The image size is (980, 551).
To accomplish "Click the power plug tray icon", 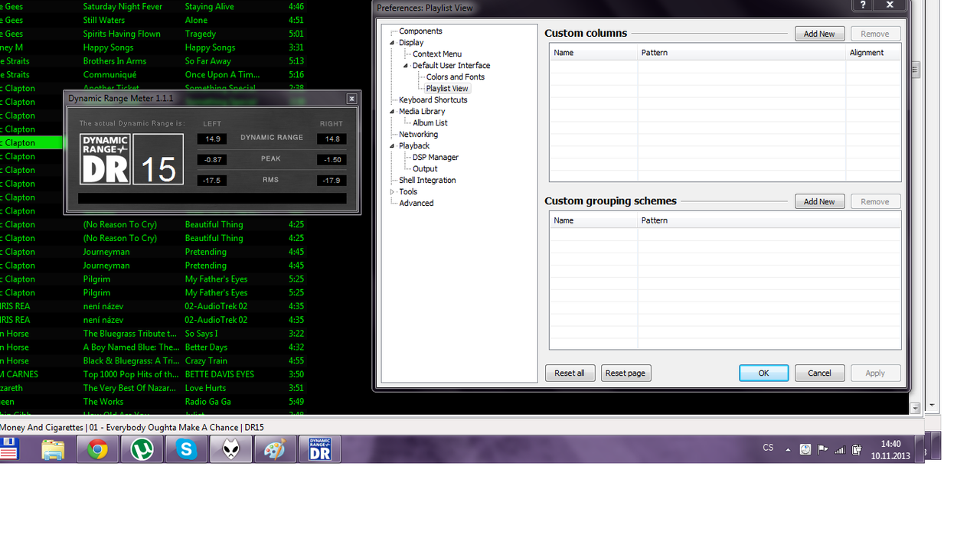I will [857, 450].
